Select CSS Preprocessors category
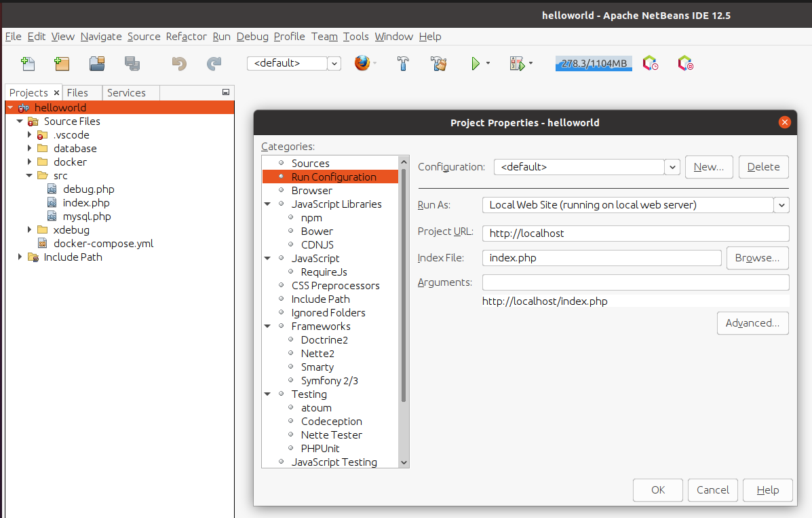Image resolution: width=812 pixels, height=518 pixels. tap(335, 286)
